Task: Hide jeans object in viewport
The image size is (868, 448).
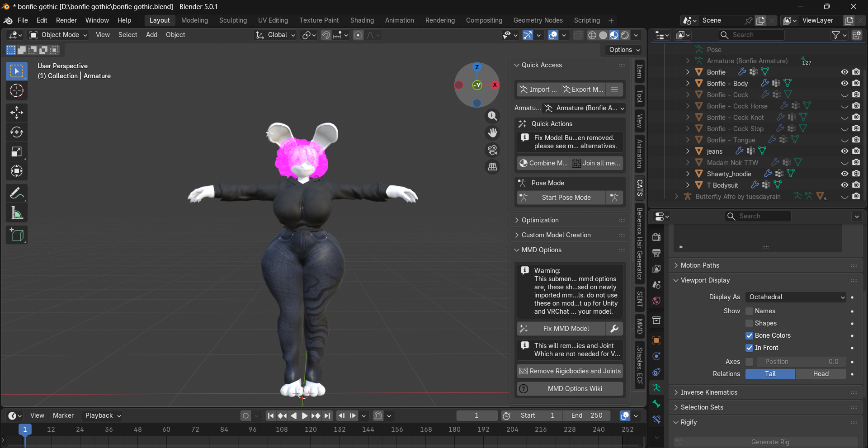Action: tap(844, 151)
